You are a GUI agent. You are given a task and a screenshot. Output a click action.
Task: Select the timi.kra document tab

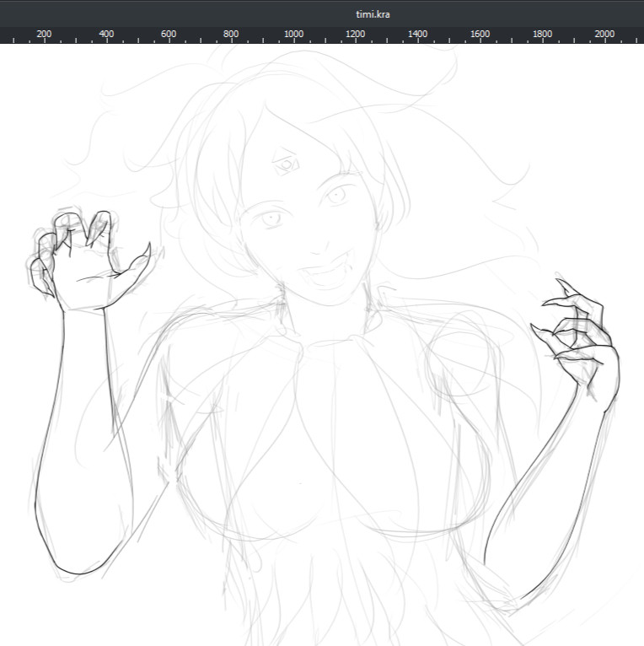373,14
